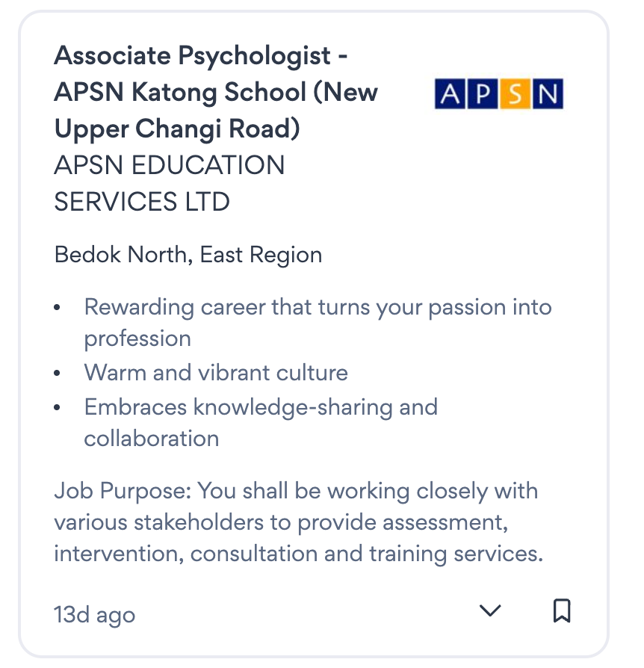Expand job details with the chevron arrow
This screenshot has width=644, height=668.
tap(489, 610)
